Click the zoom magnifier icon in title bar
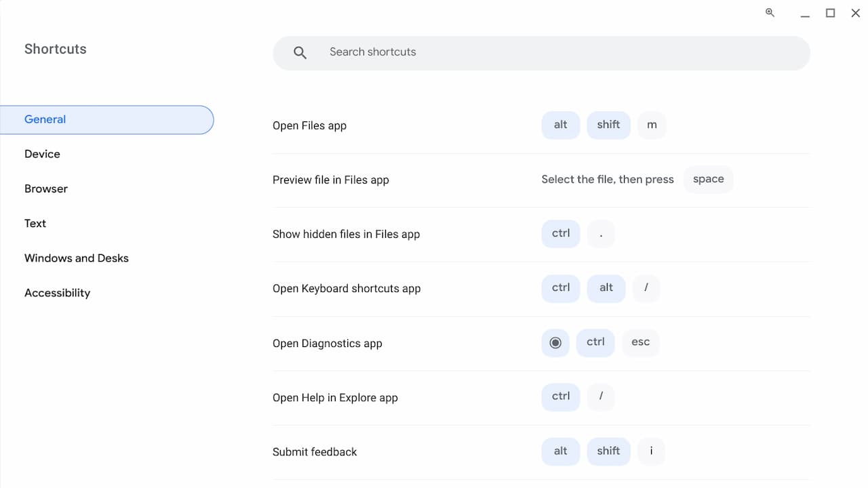Screen dimensions: 868x488 [770, 12]
